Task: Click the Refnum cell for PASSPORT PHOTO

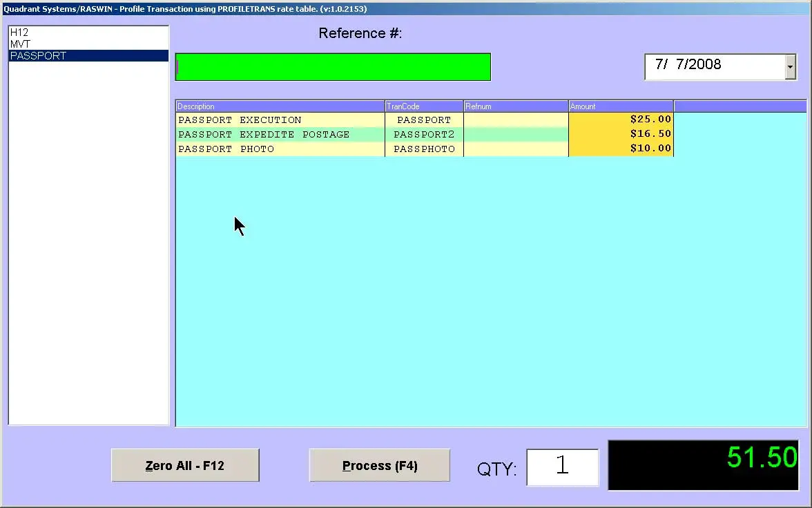Action: coord(516,149)
